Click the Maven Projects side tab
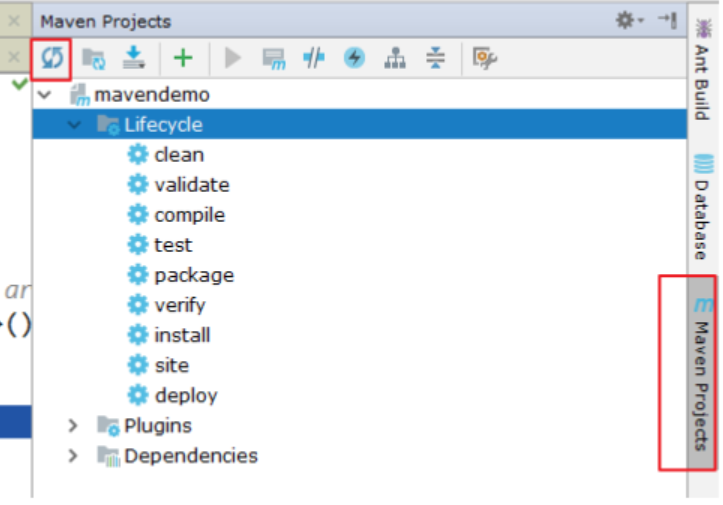723x505 pixels. 702,374
